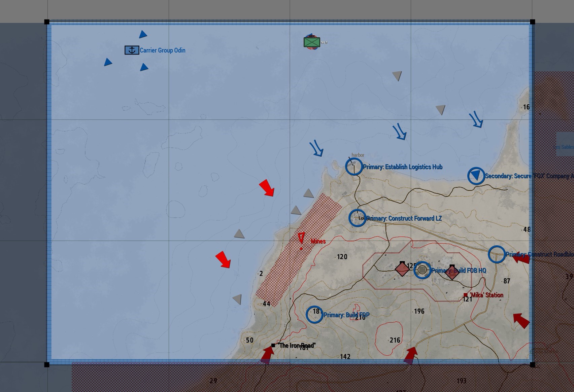This screenshot has width=574, height=392.
Task: Click the Construct Forward LZ circle marker
Action: 357,218
